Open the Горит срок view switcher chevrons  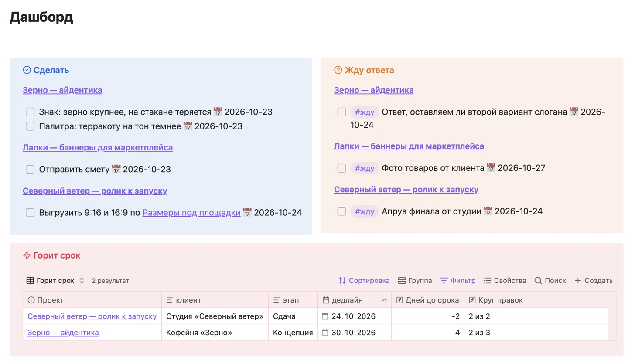coord(82,281)
